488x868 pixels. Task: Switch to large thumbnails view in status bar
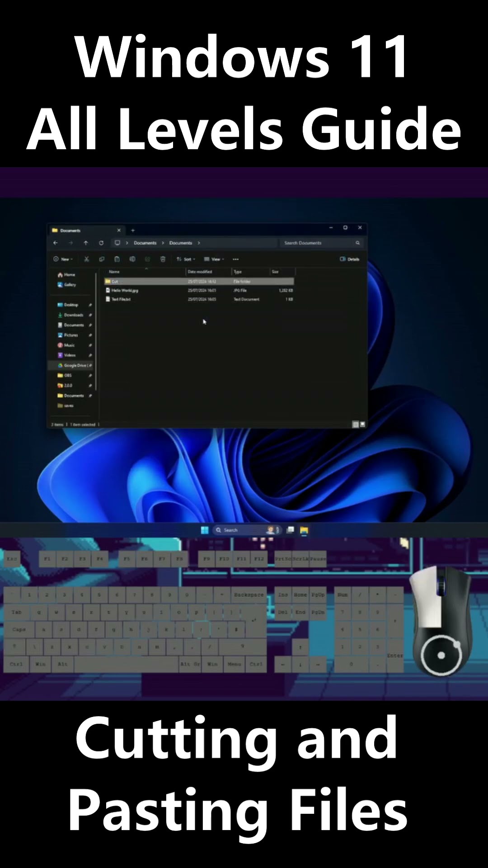(362, 424)
